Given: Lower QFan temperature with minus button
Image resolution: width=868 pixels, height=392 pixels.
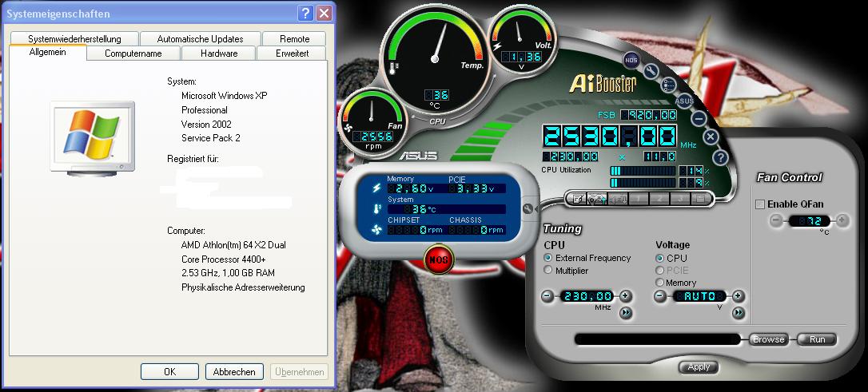Looking at the screenshot, I should click(x=777, y=220).
